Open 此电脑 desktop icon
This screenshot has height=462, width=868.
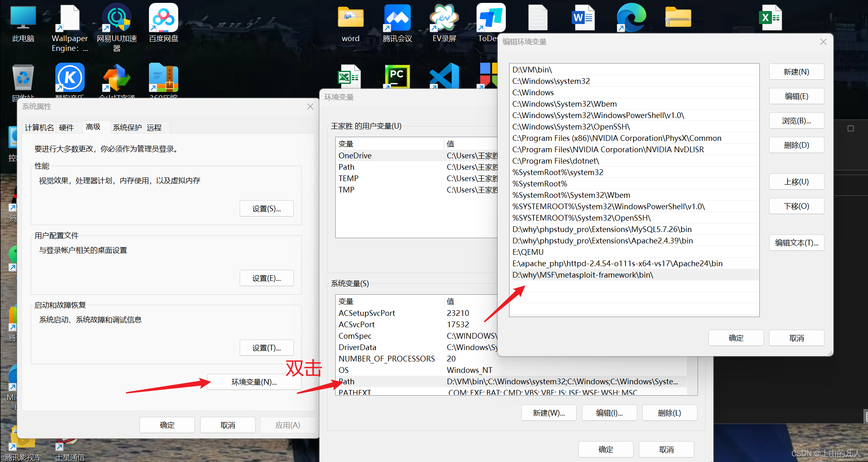click(23, 18)
